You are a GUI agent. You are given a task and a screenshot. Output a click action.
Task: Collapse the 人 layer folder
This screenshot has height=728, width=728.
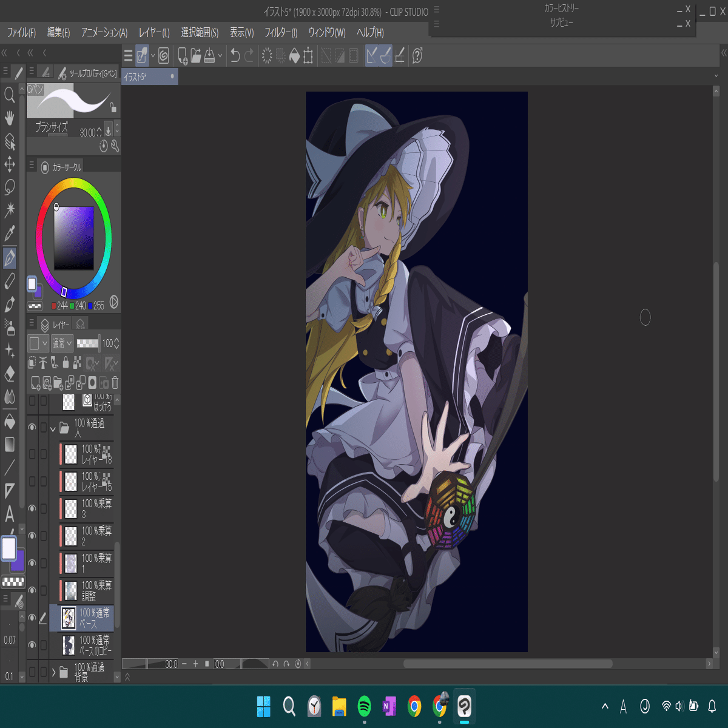(x=53, y=428)
